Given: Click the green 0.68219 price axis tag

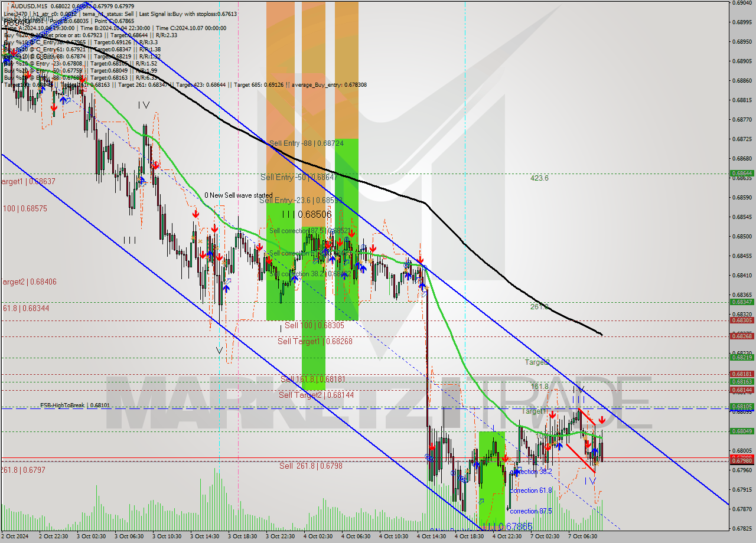Looking at the screenshot, I should coord(742,357).
